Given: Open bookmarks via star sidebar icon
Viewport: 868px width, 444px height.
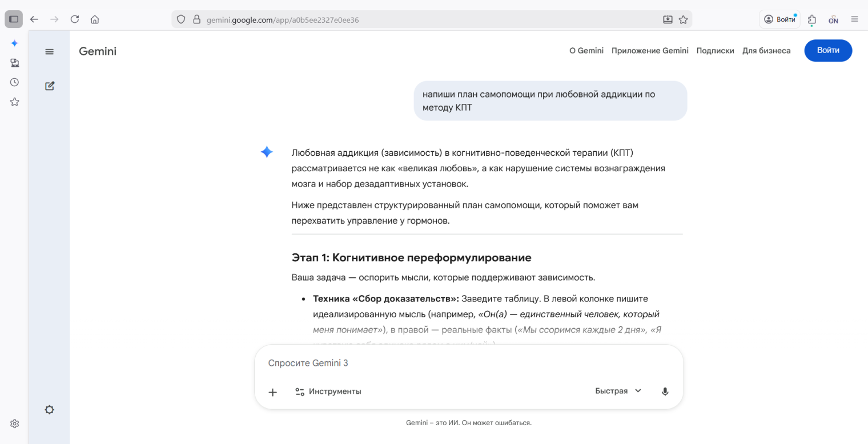Looking at the screenshot, I should point(14,102).
